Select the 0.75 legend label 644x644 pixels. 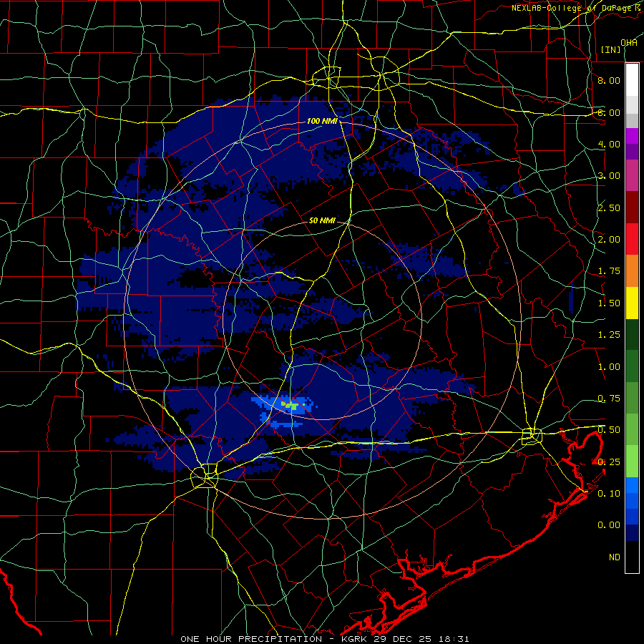609,399
